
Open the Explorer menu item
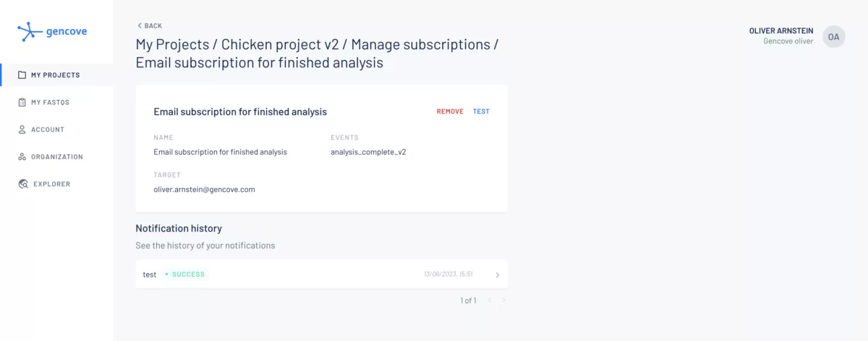pos(52,184)
